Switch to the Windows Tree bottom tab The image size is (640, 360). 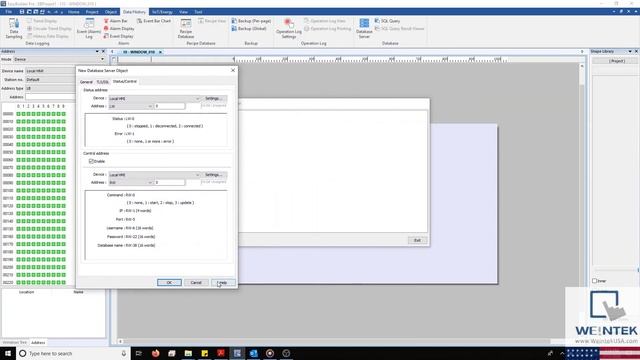14,342
